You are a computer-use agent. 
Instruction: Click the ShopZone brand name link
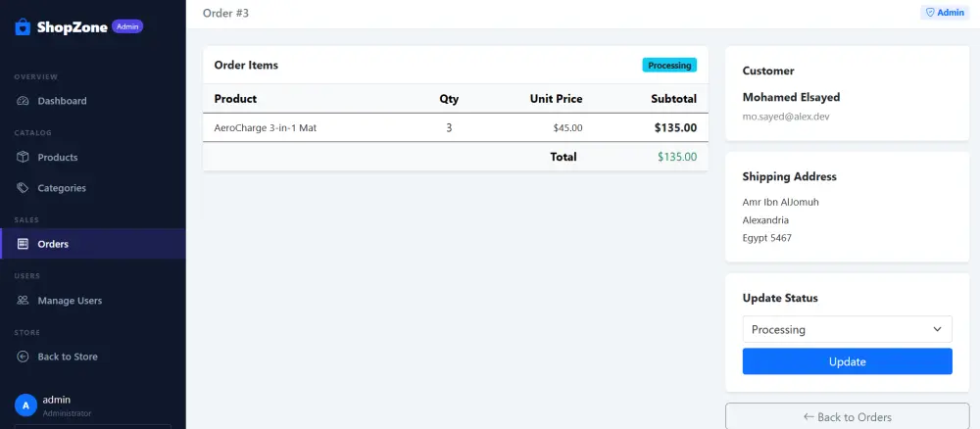tap(72, 26)
